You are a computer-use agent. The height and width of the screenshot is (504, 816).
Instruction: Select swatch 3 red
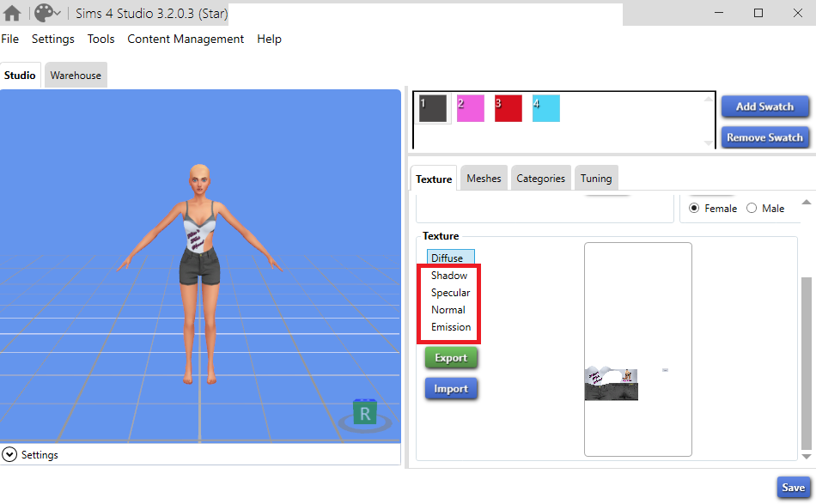(508, 108)
